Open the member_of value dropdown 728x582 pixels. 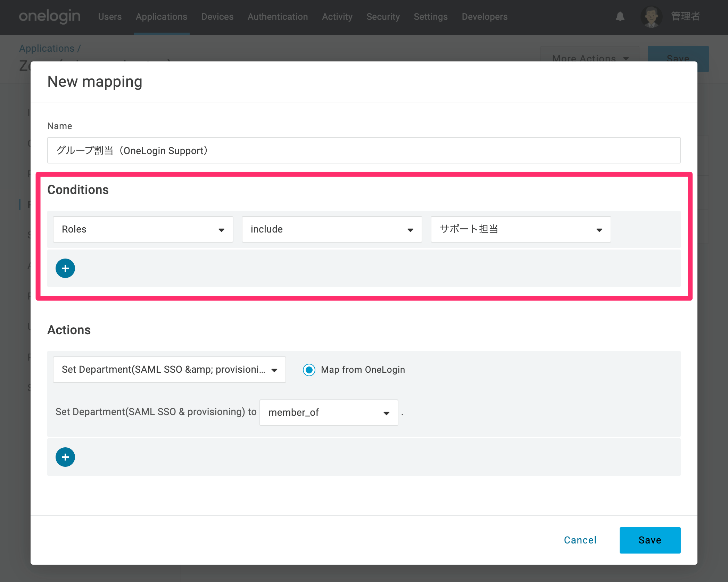[x=329, y=413]
